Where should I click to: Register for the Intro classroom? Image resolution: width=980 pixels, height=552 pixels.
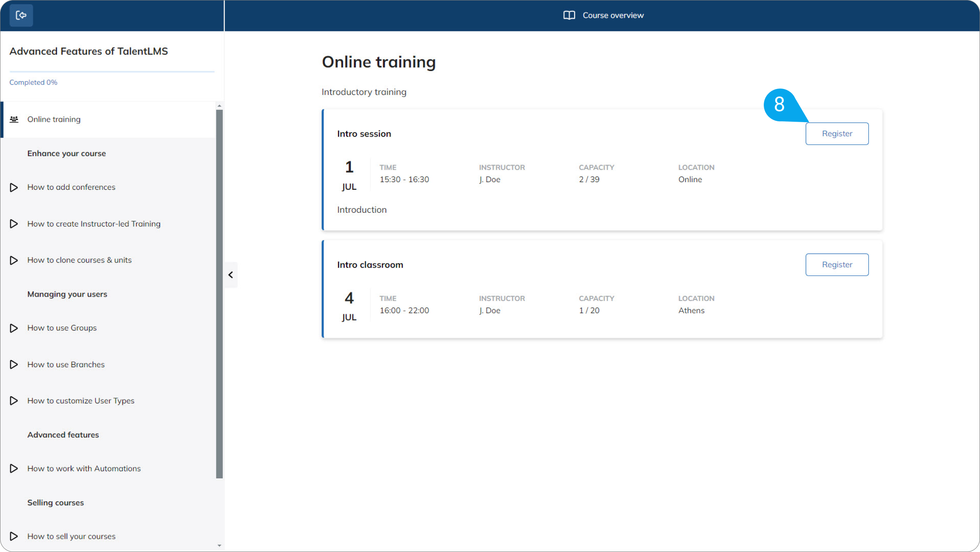(x=837, y=264)
